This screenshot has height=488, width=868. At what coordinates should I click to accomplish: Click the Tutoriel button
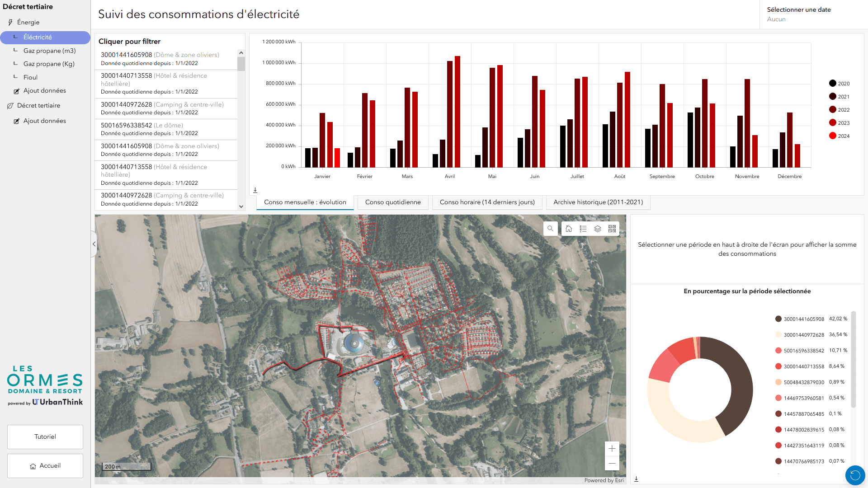pos(45,436)
